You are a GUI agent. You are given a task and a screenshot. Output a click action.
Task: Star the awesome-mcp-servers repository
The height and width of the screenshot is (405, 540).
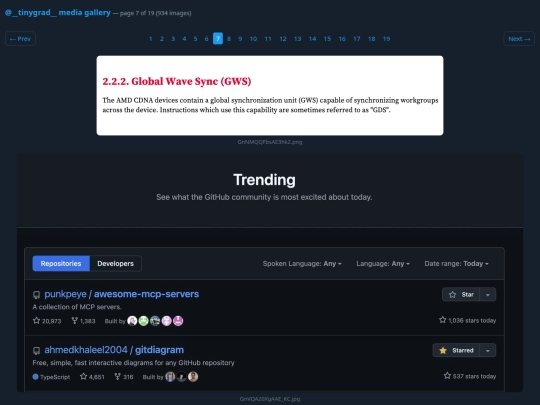461,294
